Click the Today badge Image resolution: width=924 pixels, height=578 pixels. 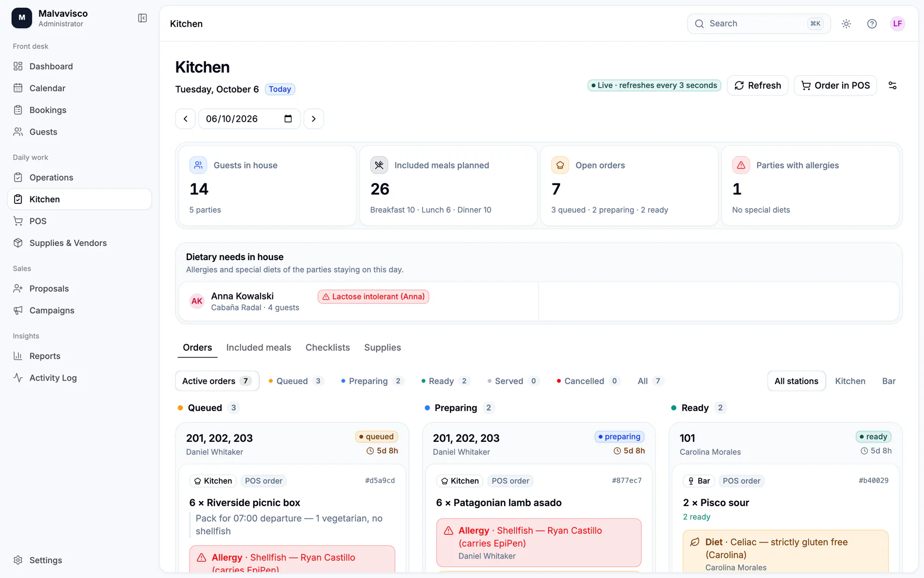280,89
